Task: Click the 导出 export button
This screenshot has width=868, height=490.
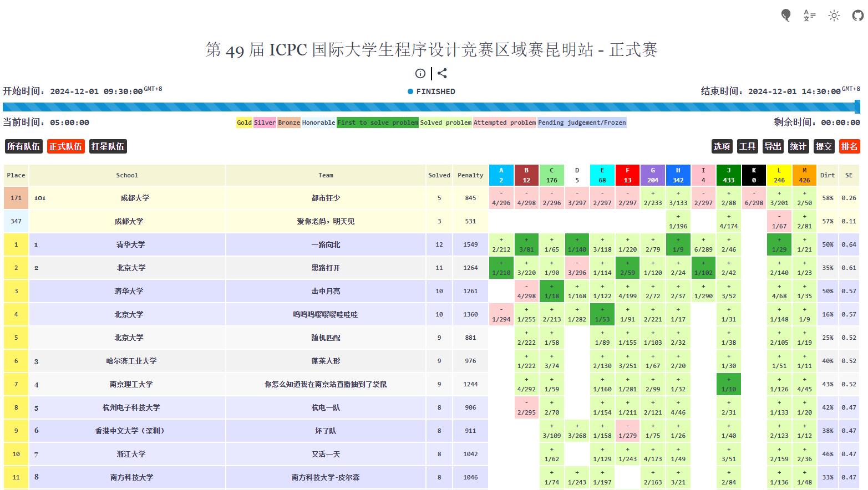Action: click(x=773, y=146)
